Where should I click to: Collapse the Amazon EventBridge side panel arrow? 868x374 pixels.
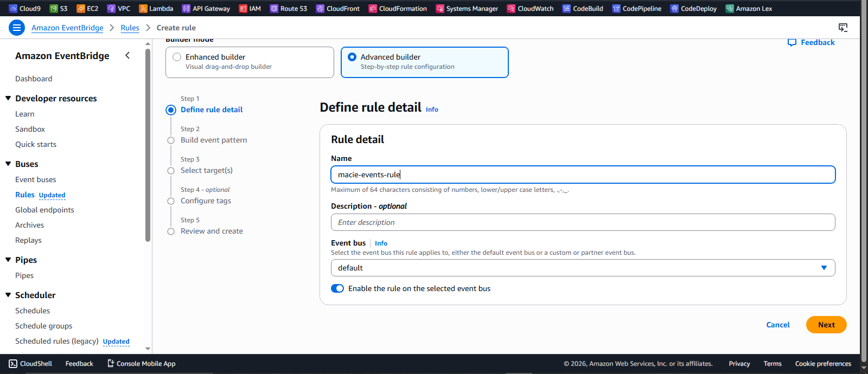click(x=127, y=55)
